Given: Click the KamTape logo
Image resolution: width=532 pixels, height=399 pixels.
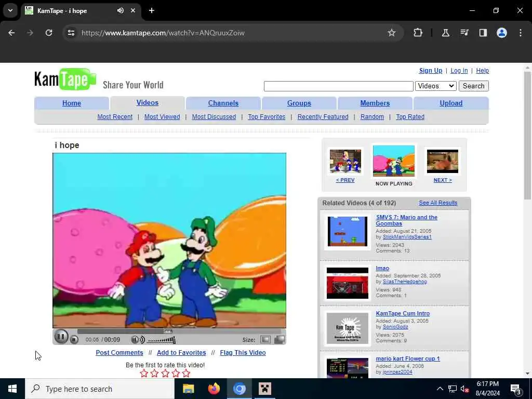Looking at the screenshot, I should pos(65,79).
